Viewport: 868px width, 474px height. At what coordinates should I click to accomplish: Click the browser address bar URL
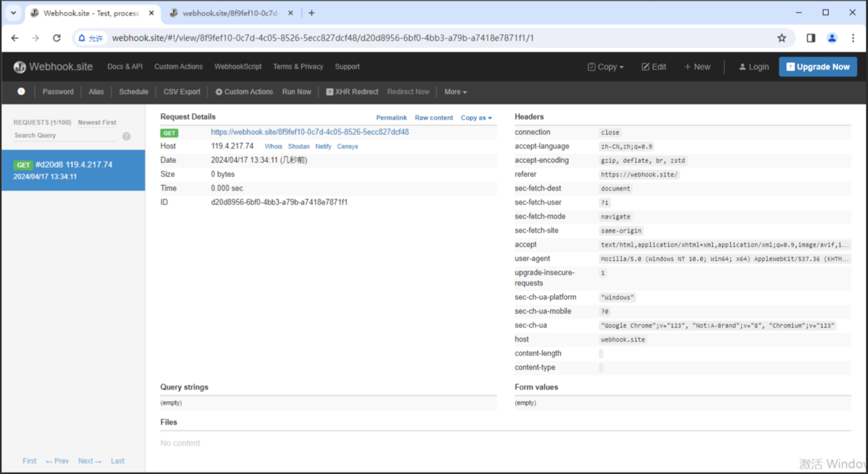tap(323, 38)
